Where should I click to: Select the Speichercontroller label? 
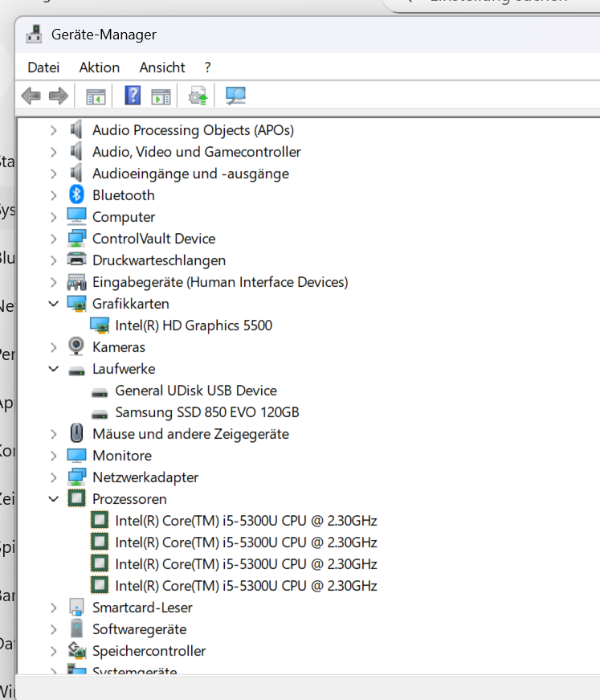[149, 651]
